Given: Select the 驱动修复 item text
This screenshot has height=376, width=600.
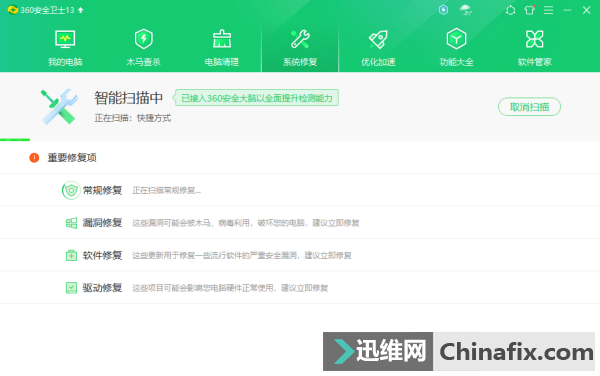Looking at the screenshot, I should click(102, 288).
